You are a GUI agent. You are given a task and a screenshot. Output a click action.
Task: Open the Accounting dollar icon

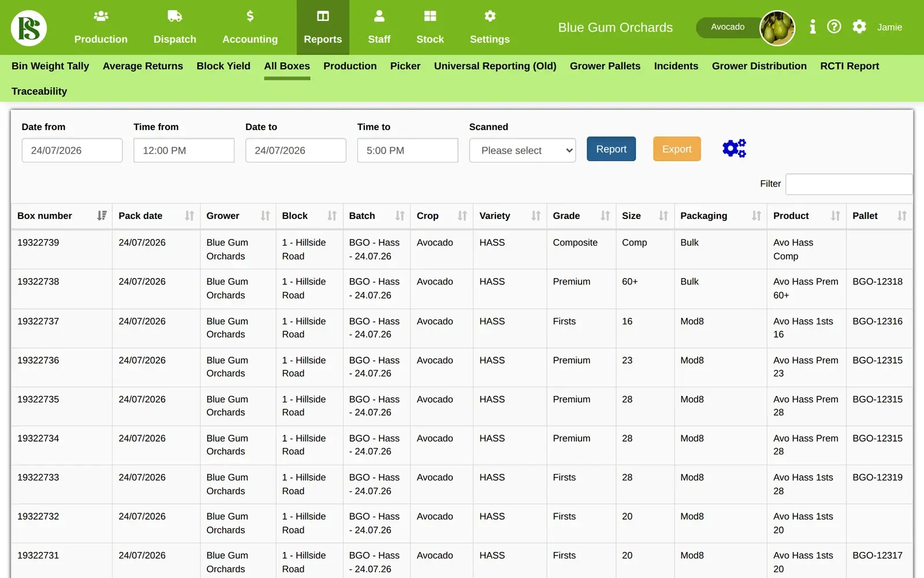point(250,16)
